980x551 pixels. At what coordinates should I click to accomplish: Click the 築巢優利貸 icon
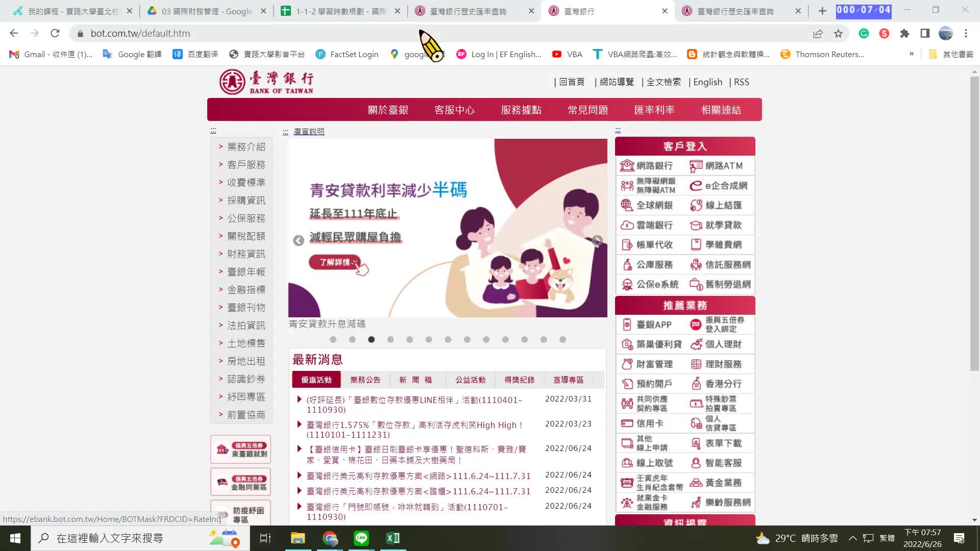pos(627,344)
